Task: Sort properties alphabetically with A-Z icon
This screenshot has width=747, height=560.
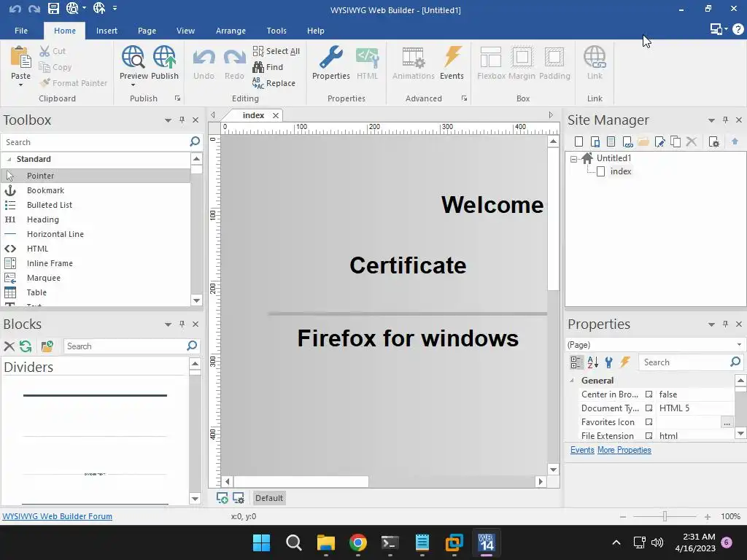Action: (x=592, y=362)
